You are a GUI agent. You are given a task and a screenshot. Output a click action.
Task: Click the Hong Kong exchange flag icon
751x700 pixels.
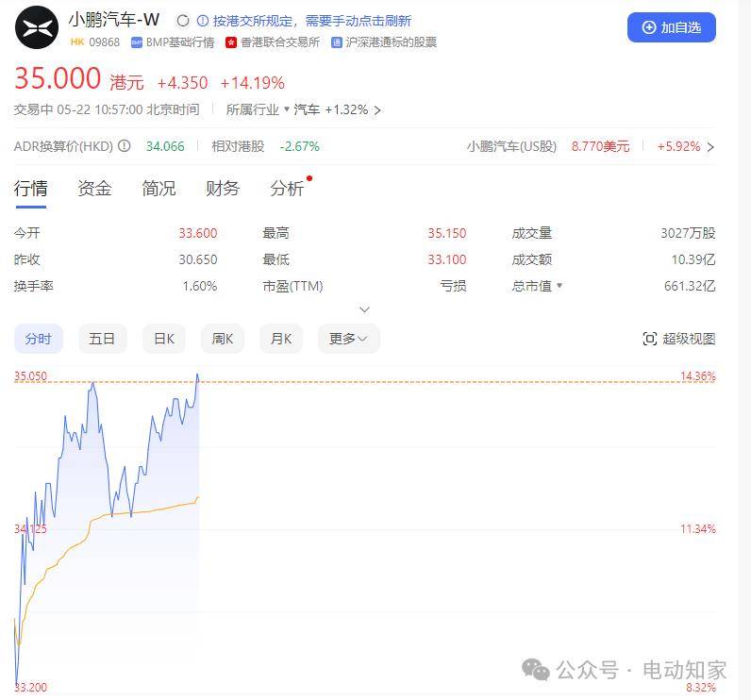coord(231,42)
